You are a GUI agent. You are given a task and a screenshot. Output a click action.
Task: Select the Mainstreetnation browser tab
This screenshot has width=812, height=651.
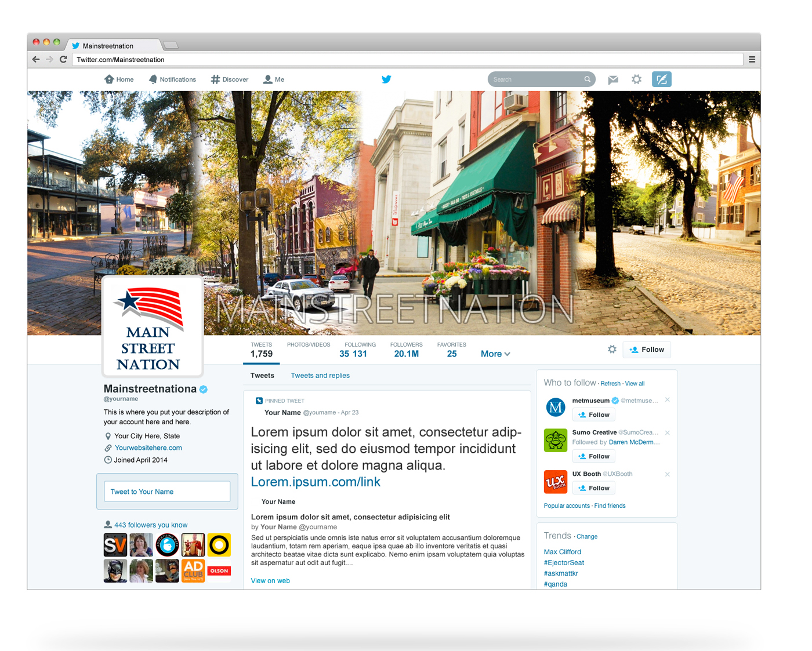click(x=114, y=45)
